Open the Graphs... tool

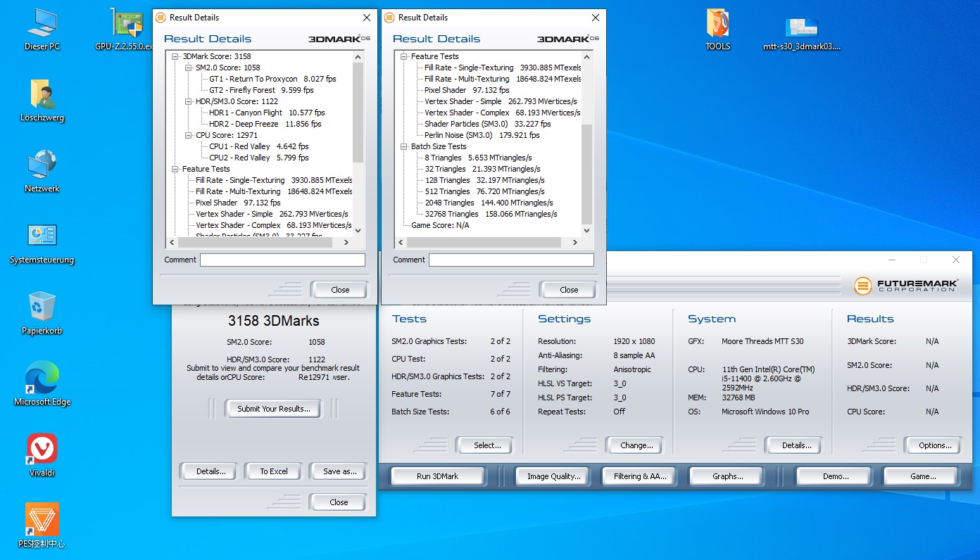[x=727, y=476]
